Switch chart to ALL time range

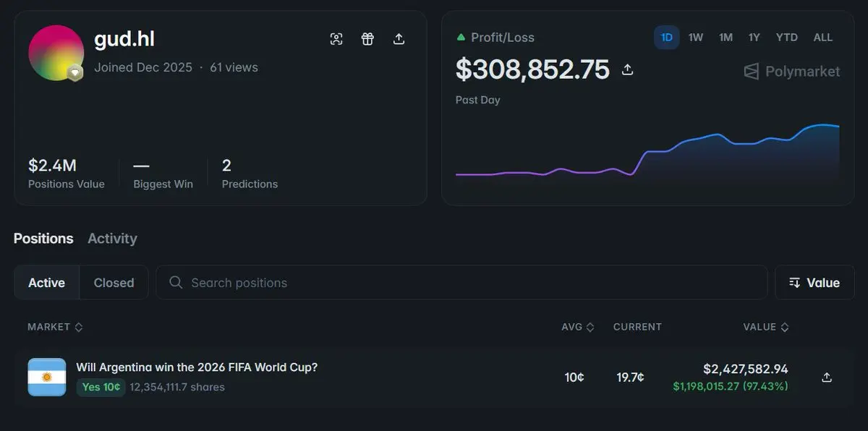(823, 38)
